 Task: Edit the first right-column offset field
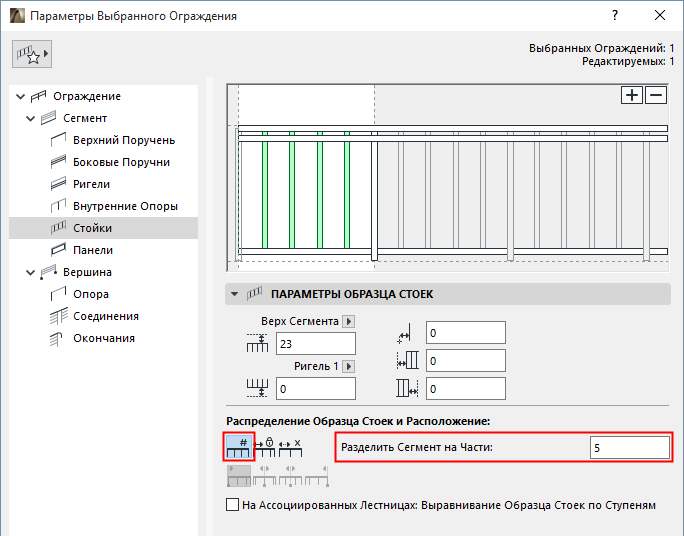click(x=466, y=333)
